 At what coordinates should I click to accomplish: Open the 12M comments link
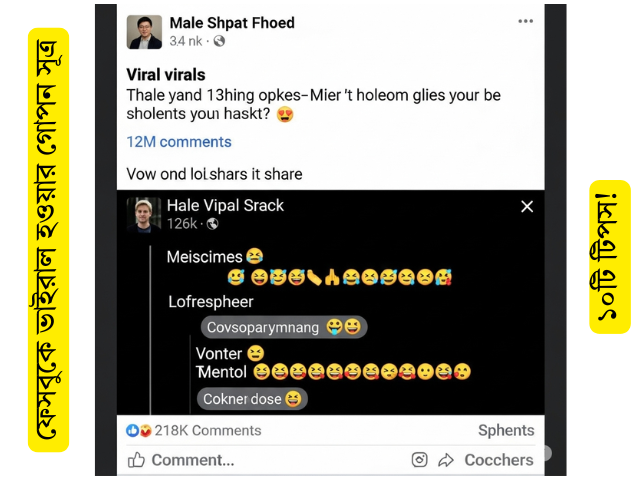[x=179, y=141]
